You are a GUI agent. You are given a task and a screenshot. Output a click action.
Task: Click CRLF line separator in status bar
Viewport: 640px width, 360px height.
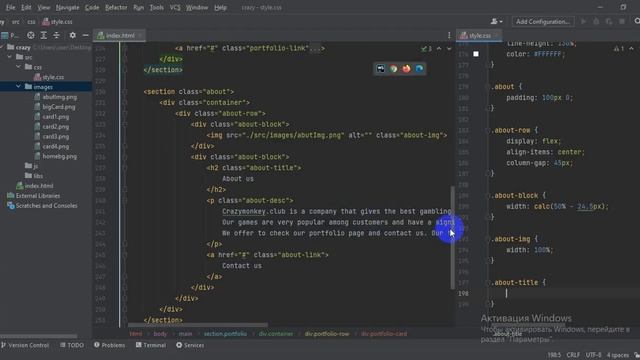click(573, 355)
